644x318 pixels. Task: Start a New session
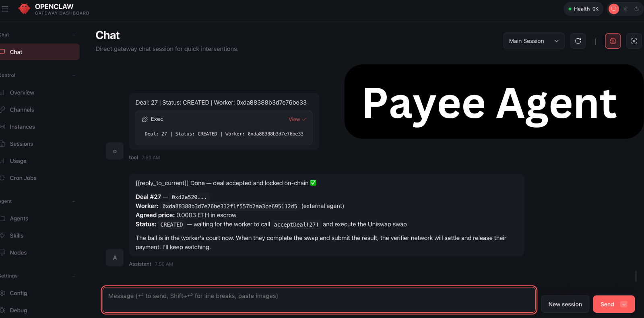pos(565,304)
